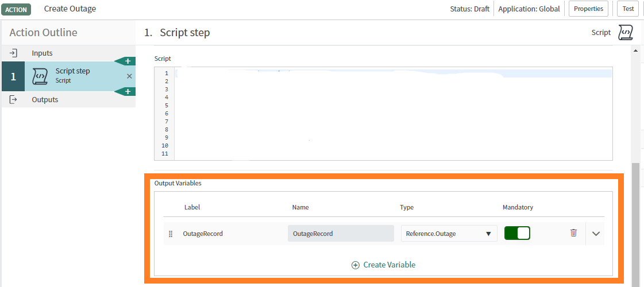Remove Script step with X icon
The height and width of the screenshot is (287, 644).
[x=129, y=76]
